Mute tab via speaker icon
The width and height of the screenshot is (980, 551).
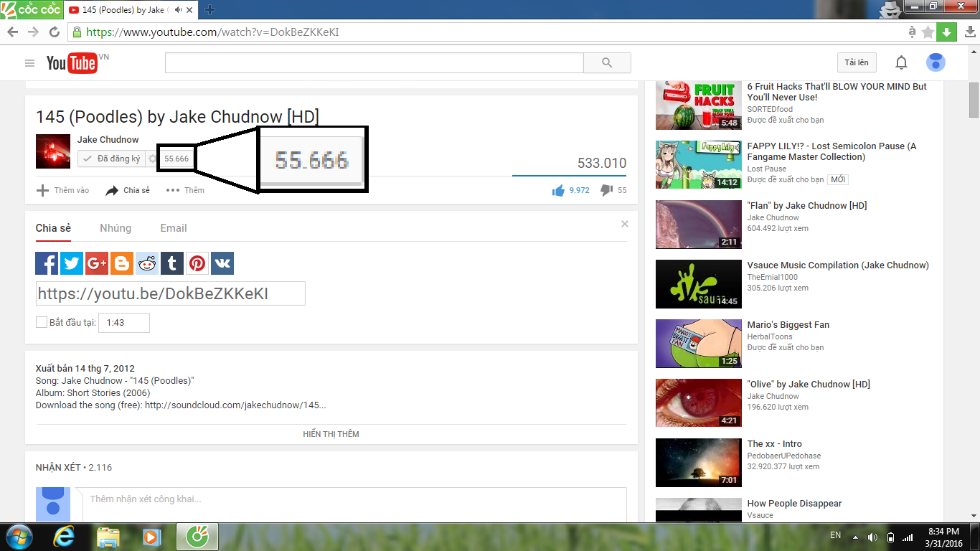(x=178, y=10)
